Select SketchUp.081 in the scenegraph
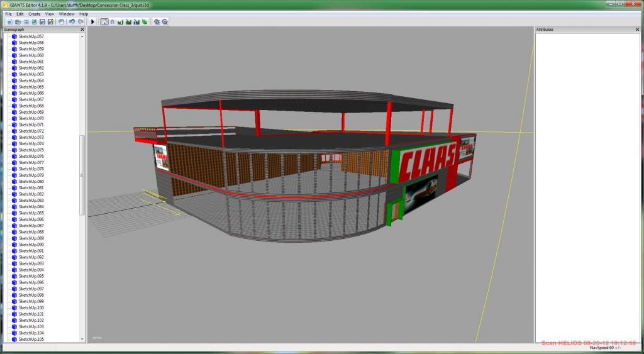The height and width of the screenshot is (354, 644). pos(31,187)
